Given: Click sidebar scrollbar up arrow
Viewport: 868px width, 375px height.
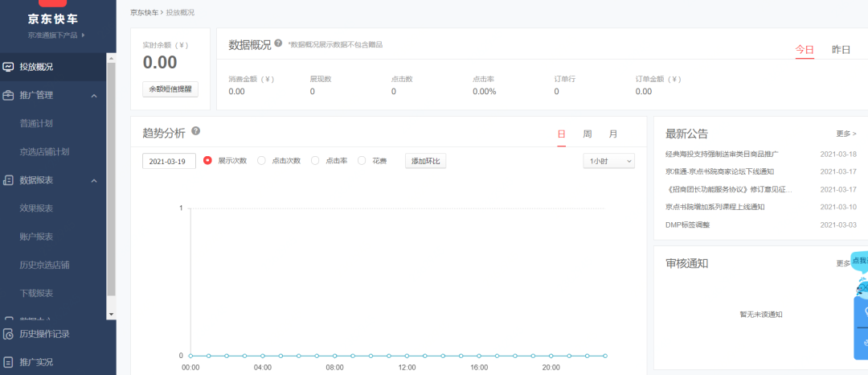Looking at the screenshot, I should click(x=111, y=58).
